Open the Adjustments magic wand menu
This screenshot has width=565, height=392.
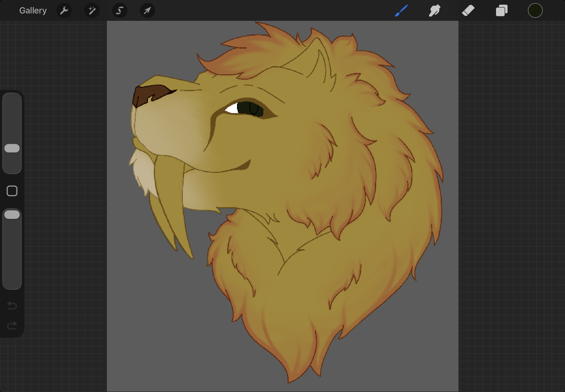(92, 11)
